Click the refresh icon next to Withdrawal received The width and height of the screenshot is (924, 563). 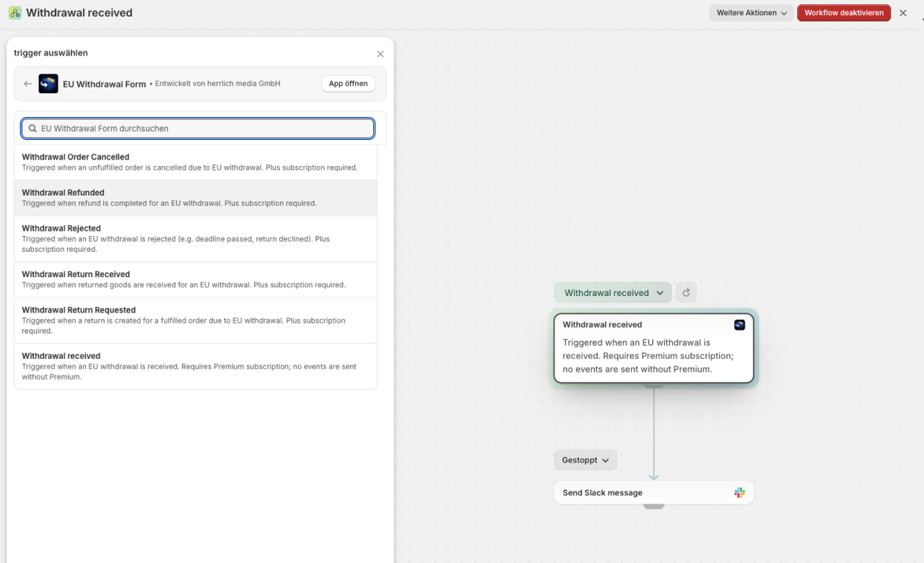click(x=686, y=293)
